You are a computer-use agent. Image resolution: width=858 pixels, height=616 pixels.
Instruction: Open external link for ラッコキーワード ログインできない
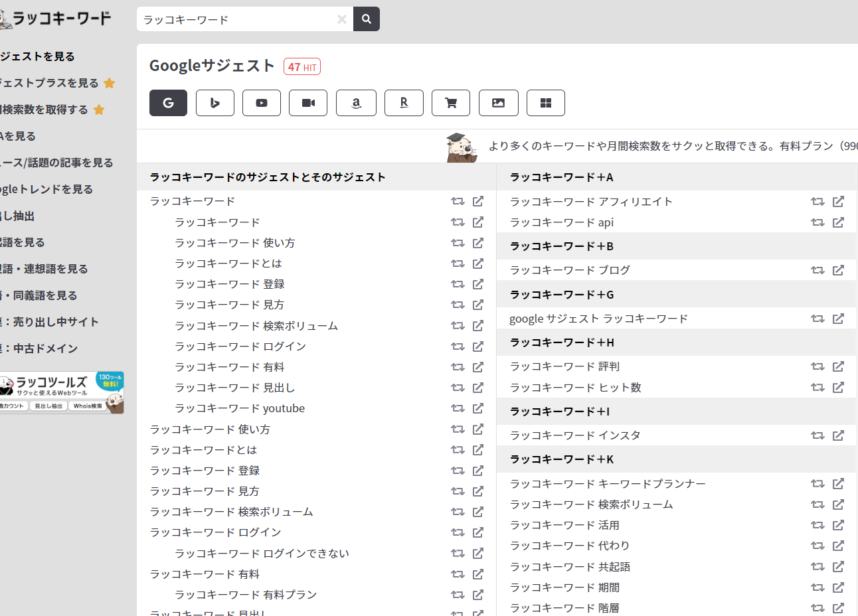pos(478,554)
